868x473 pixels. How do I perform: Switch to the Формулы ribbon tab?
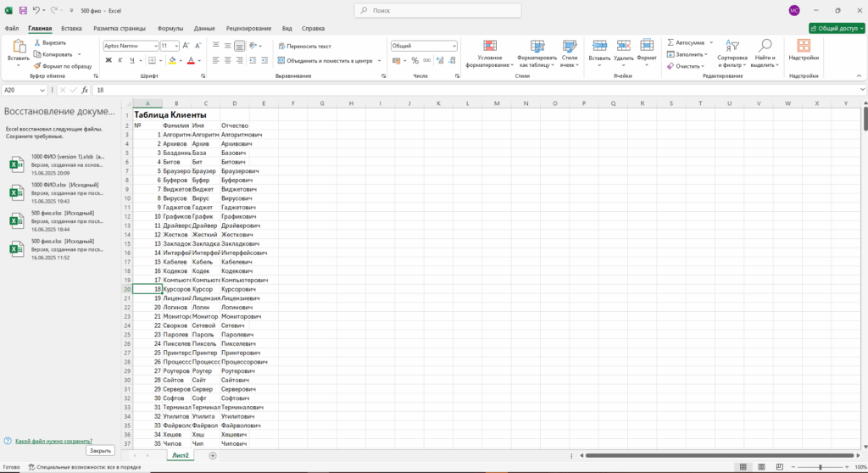pyautogui.click(x=170, y=28)
